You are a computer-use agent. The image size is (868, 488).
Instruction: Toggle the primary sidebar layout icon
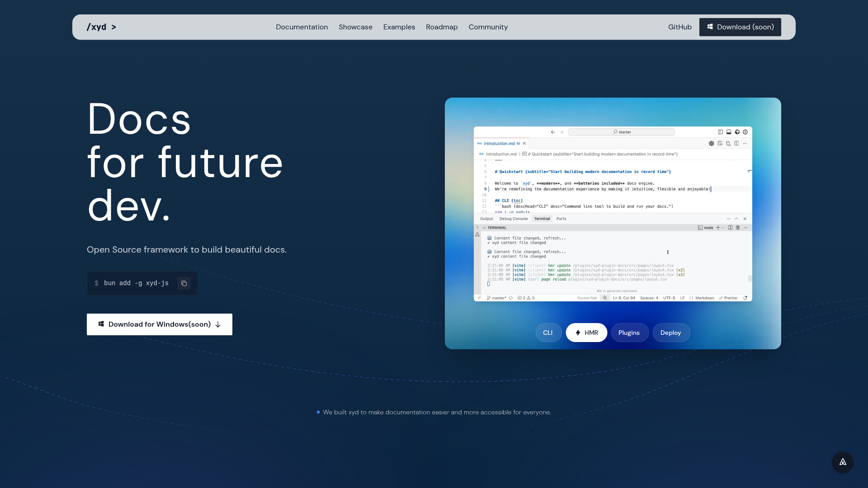(x=721, y=132)
